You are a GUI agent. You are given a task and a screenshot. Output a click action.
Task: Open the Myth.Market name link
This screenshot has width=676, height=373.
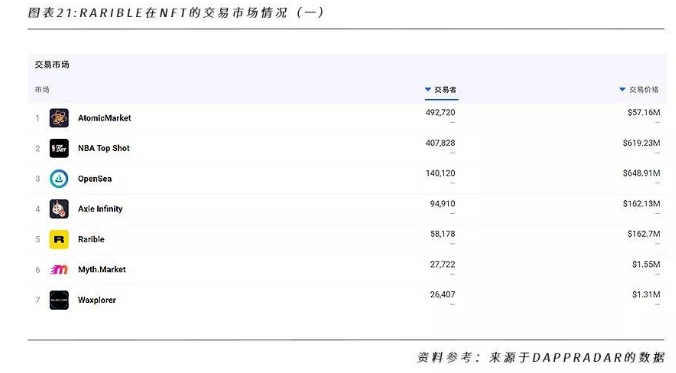click(102, 270)
